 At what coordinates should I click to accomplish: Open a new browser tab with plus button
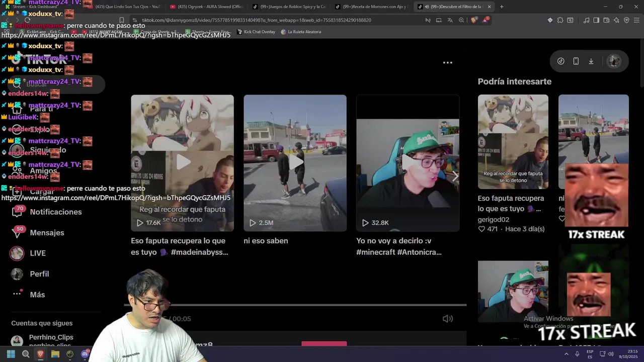click(502, 7)
